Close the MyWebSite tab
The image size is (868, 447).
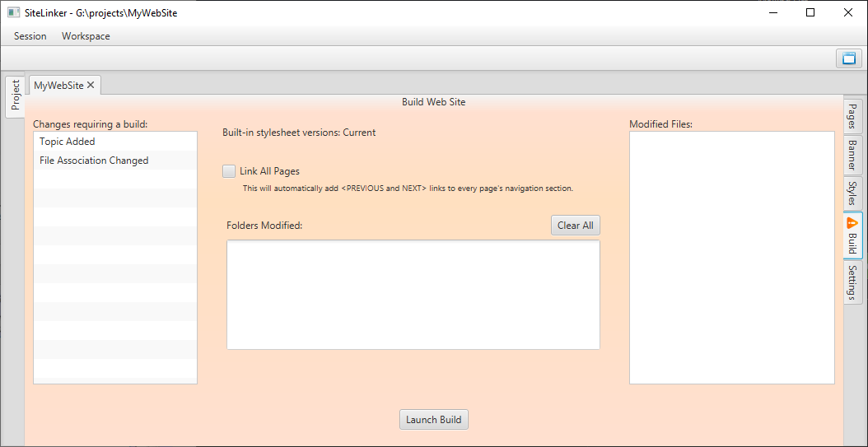point(91,85)
